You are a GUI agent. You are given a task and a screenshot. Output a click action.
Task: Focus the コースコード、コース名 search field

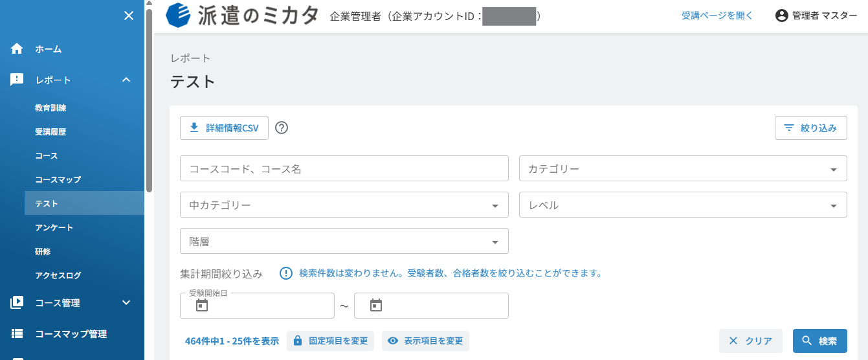(x=344, y=168)
